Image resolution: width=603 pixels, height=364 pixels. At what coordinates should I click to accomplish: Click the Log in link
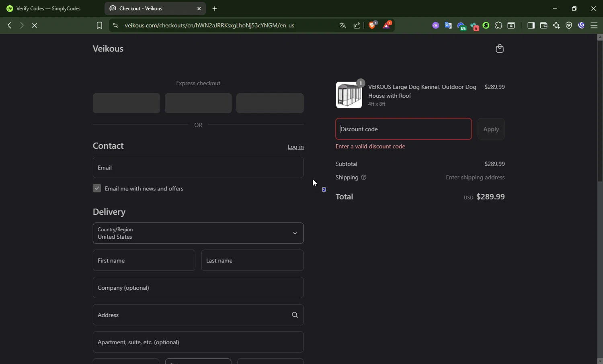(x=295, y=147)
